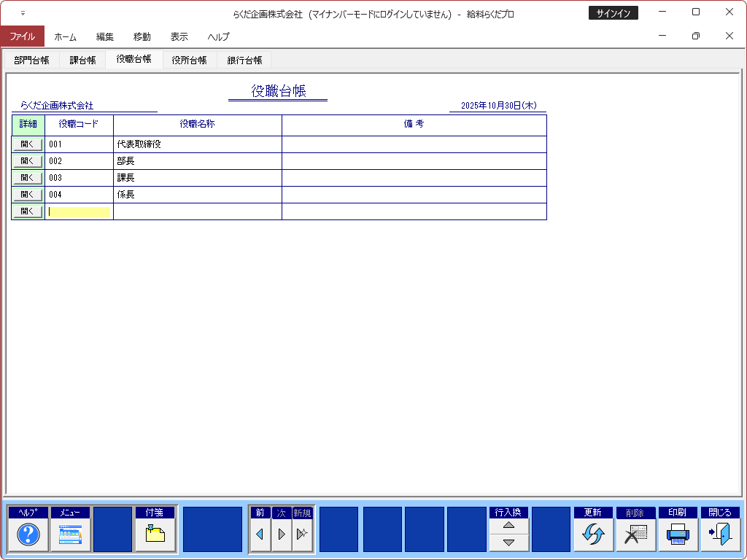Click the empty yellow 役職コード input field
The width and height of the screenshot is (747, 560).
(80, 211)
